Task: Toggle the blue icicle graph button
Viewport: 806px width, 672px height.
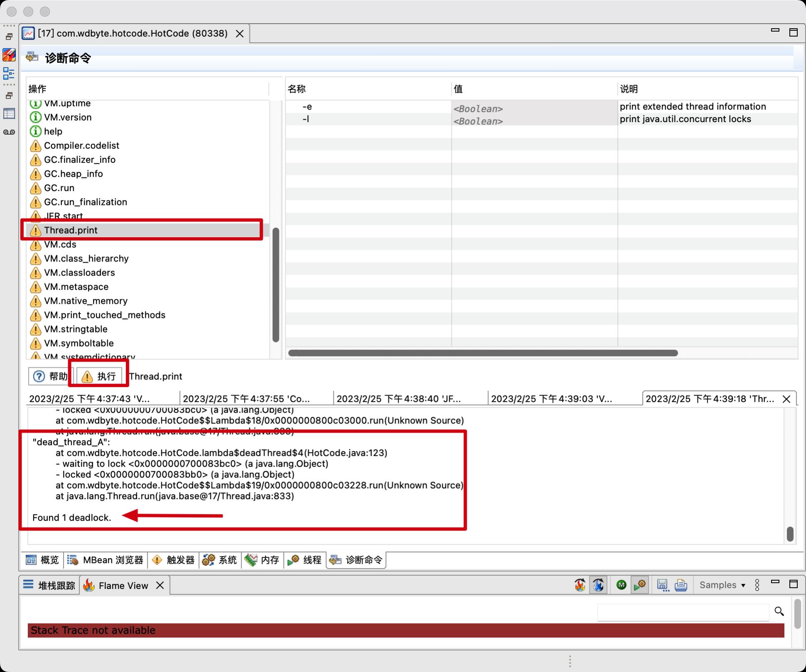Action: [x=598, y=585]
